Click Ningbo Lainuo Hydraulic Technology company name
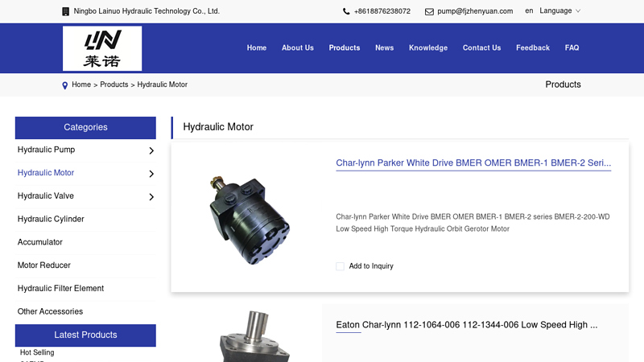Viewport: 644px width, 362px height. (x=147, y=11)
